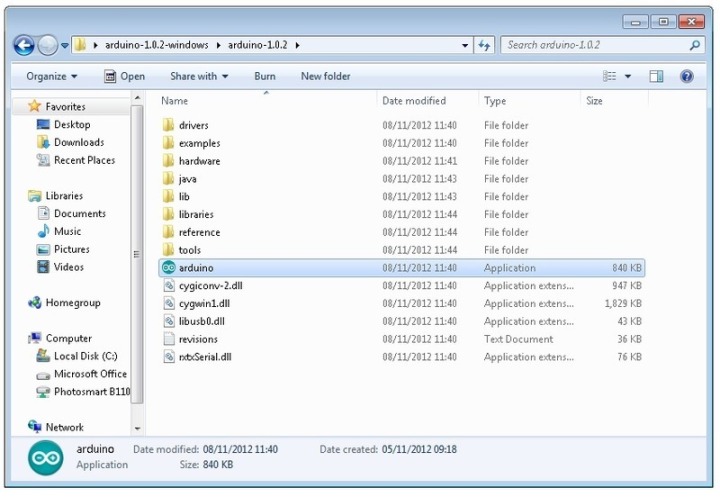
Task: Select the arduino application icon in list
Action: coord(169,268)
